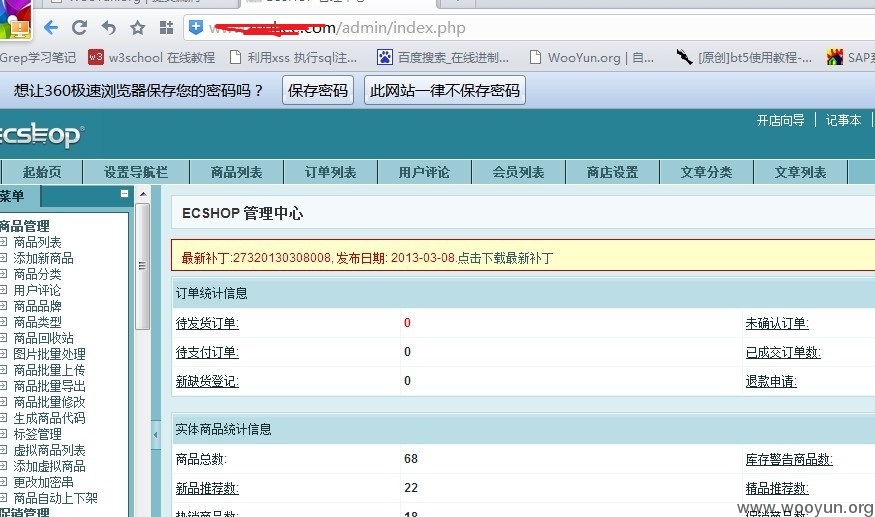Switch to 会员列表 tab
The height and width of the screenshot is (517, 875).
(x=518, y=172)
